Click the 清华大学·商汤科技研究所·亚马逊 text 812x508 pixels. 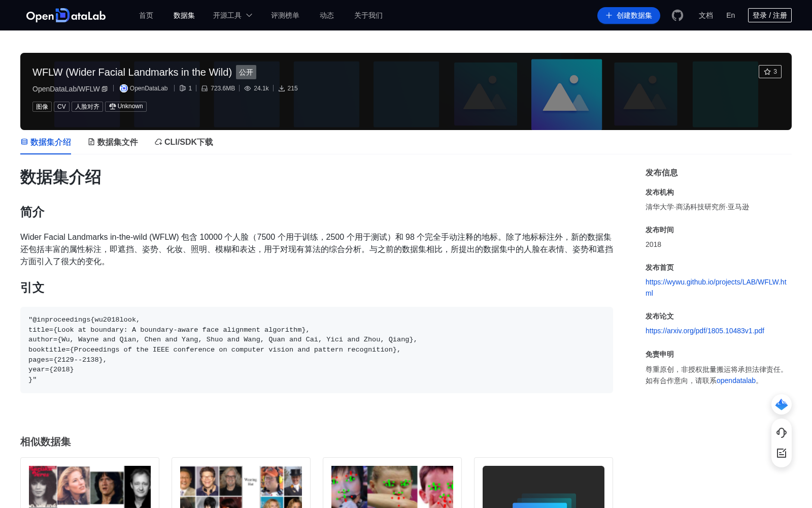(697, 207)
